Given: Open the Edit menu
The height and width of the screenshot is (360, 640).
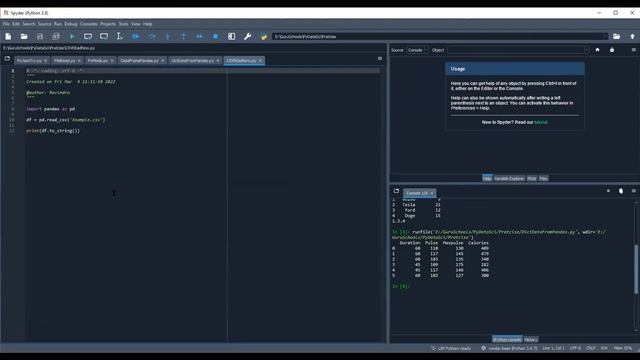Looking at the screenshot, I should (x=16, y=24).
